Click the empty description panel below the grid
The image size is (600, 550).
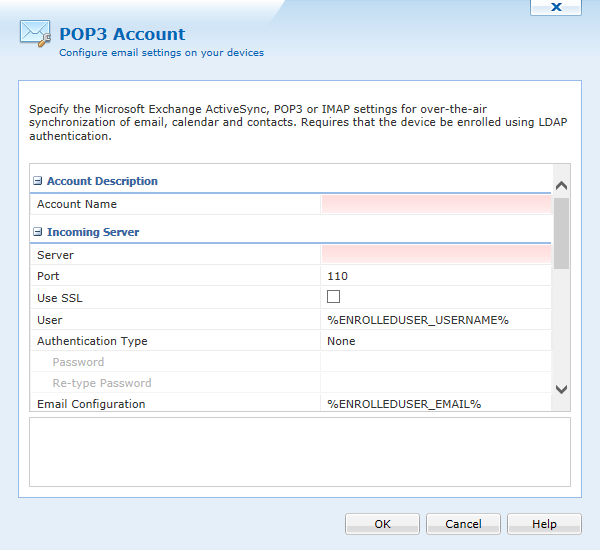click(300, 452)
